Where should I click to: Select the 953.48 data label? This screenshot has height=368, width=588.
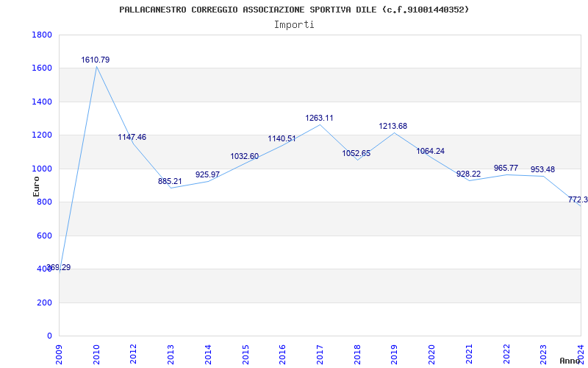(542, 169)
